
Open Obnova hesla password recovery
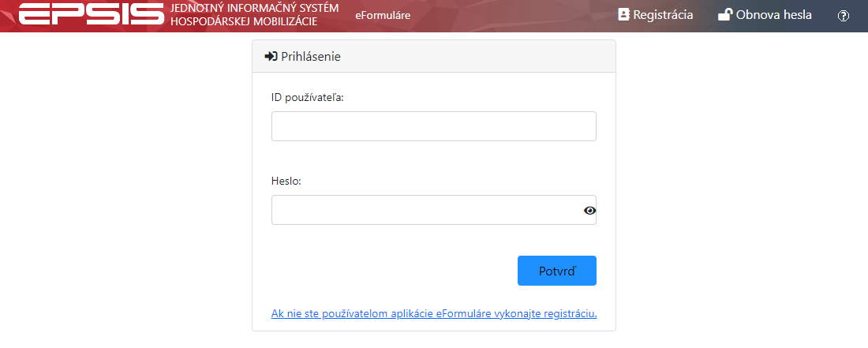point(765,15)
